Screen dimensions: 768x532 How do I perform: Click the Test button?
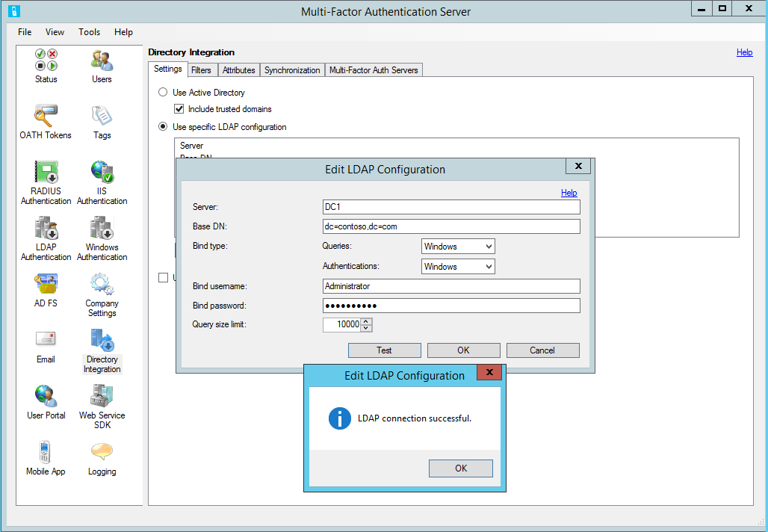coord(385,350)
